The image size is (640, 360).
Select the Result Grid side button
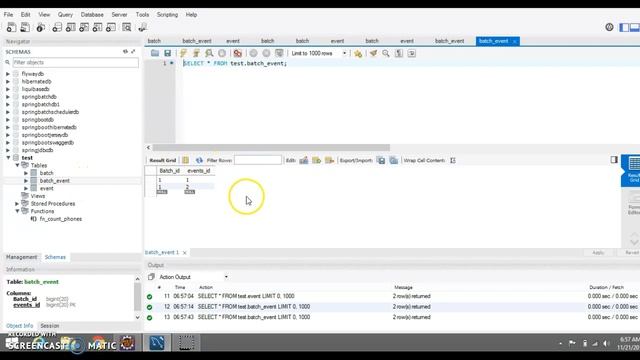[x=631, y=170]
